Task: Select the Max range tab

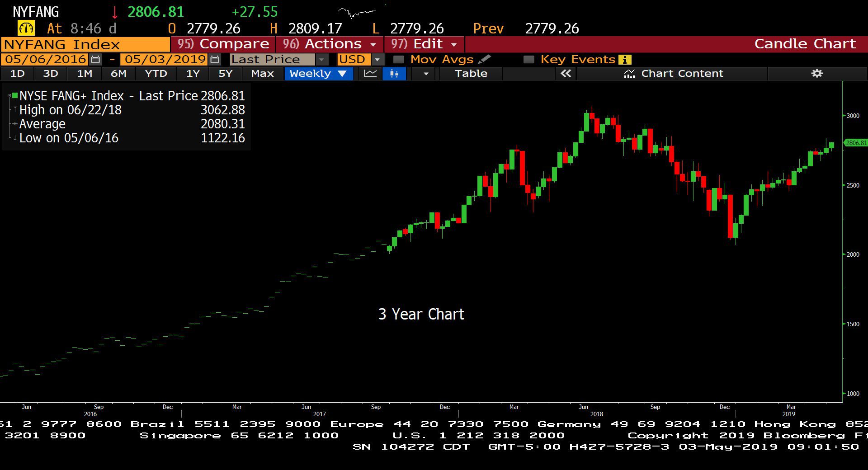Action: (x=262, y=74)
